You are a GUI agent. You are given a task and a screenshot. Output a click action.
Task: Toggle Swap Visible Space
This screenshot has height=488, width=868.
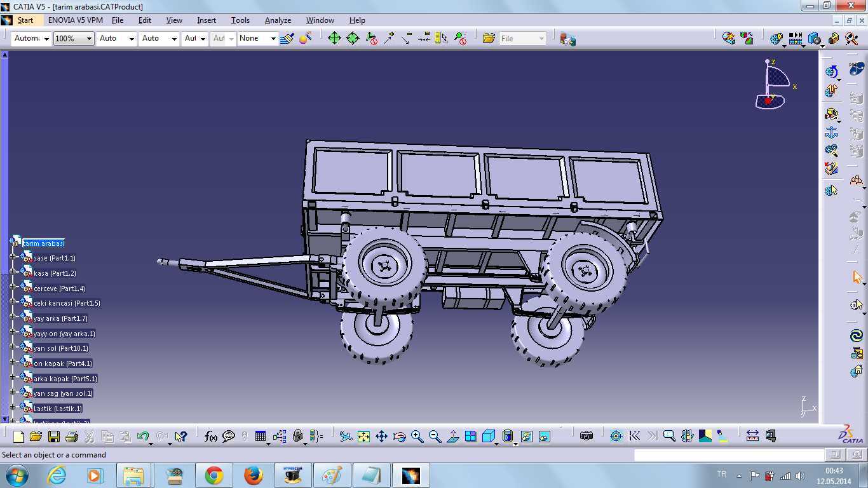tap(544, 437)
